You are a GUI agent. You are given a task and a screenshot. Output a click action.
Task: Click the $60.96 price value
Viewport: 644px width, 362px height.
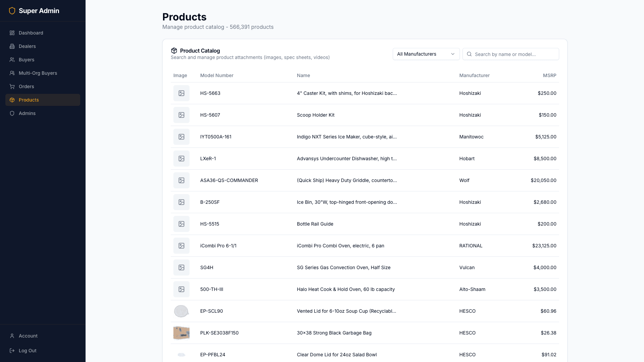tap(548, 311)
